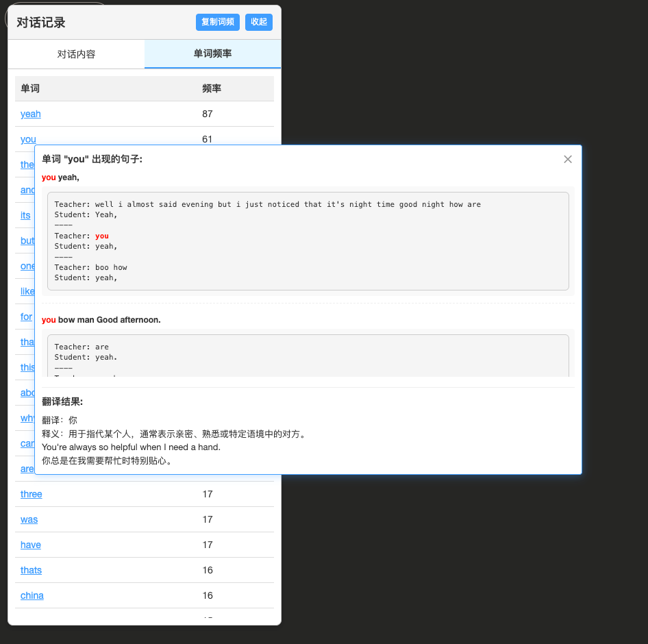Click the first transcript code block

tap(308, 240)
